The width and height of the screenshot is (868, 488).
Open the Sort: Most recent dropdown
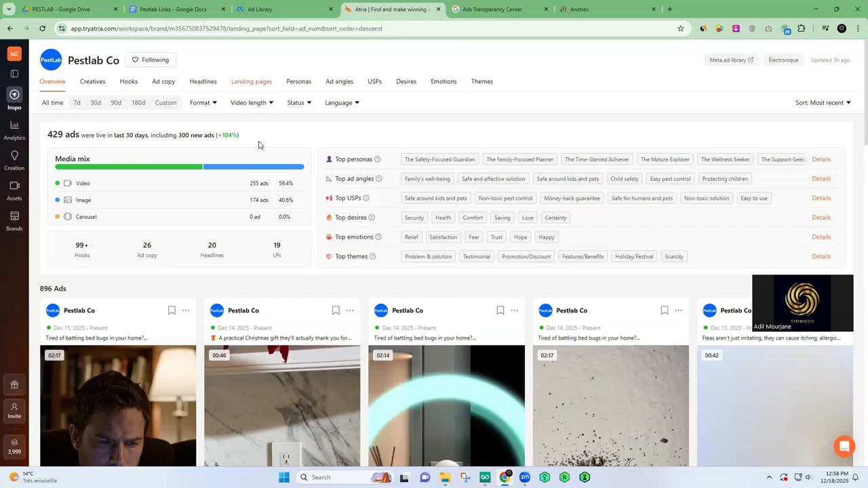823,103
